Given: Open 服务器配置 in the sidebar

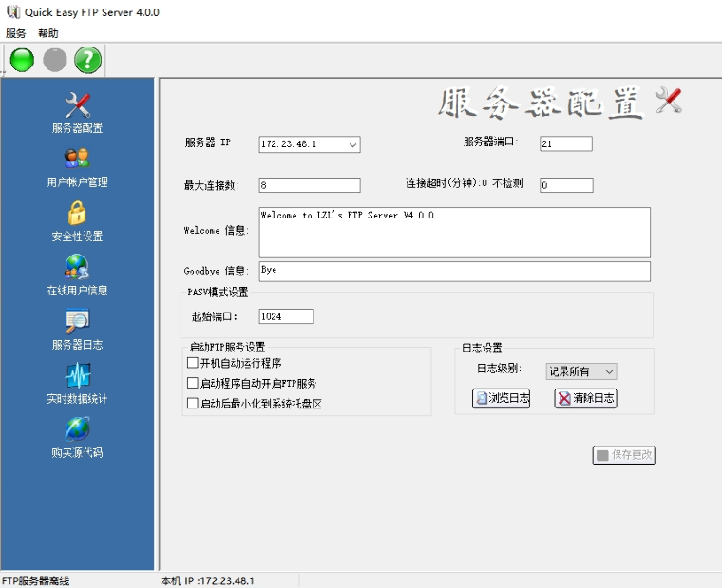Looking at the screenshot, I should pos(77,113).
